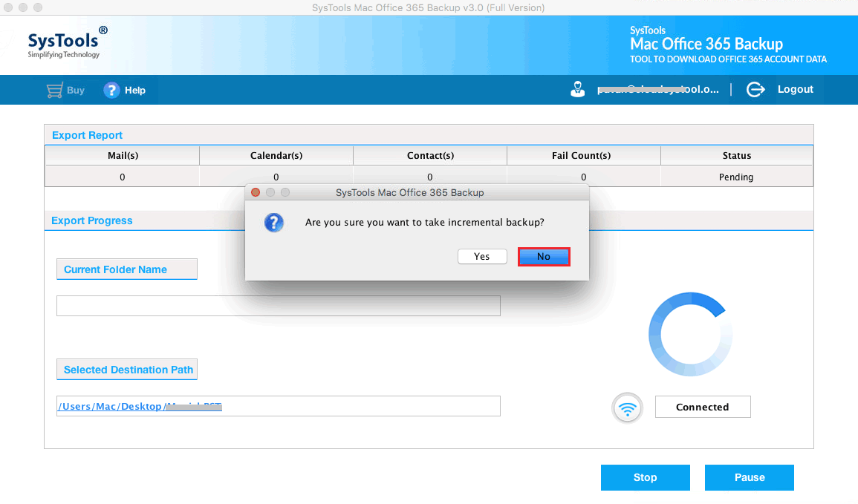The image size is (858, 504).
Task: Click the main window title bar text
Action: (429, 7)
